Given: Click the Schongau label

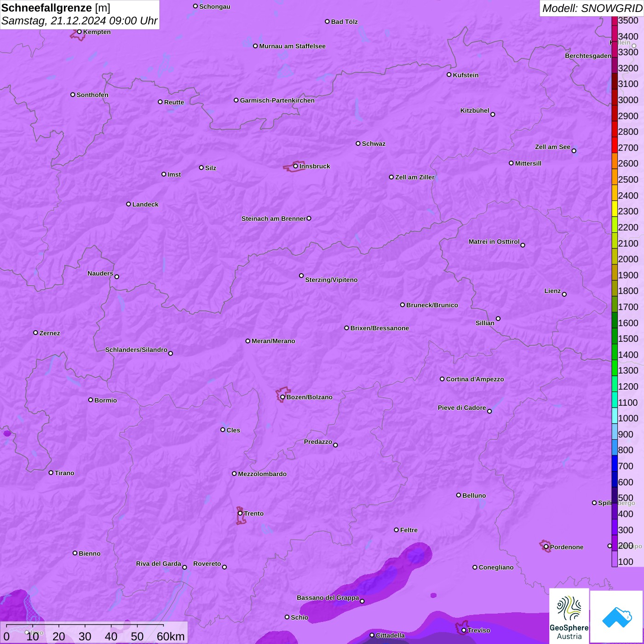Looking at the screenshot, I should coord(215,6).
